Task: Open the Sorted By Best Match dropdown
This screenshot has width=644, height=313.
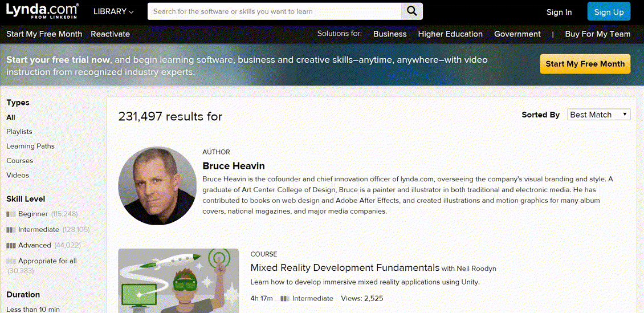Action: click(598, 115)
